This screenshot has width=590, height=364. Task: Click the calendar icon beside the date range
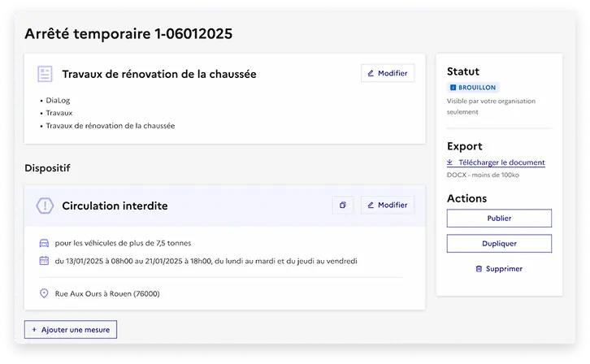coord(44,261)
